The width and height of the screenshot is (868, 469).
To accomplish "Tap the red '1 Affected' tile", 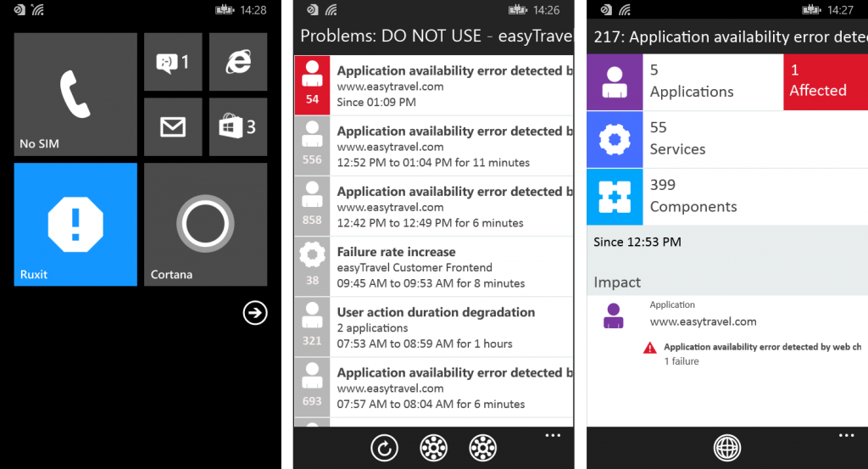I will pyautogui.click(x=826, y=82).
